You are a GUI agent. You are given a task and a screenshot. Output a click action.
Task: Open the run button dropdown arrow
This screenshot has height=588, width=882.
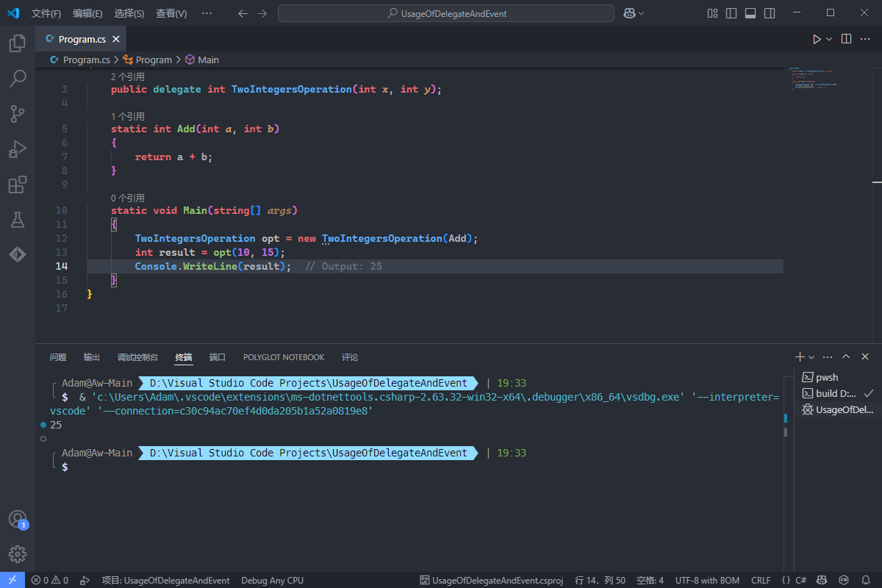pos(830,39)
